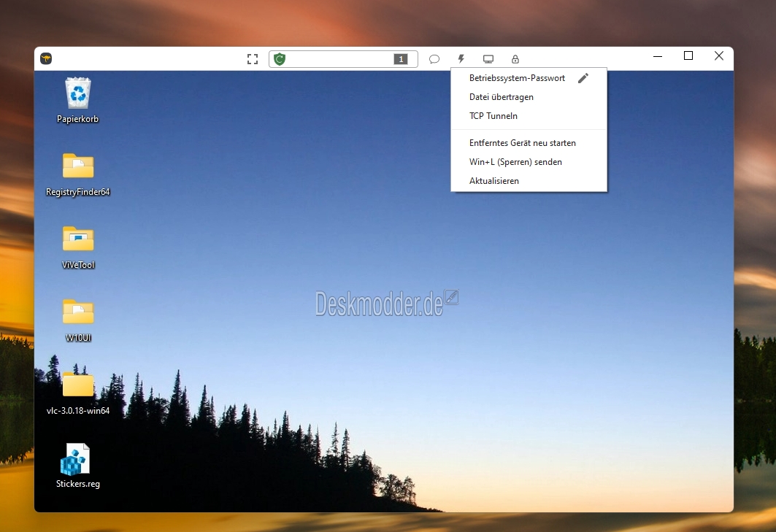Click the connection address bar field
This screenshot has height=532, width=776.
point(343,59)
